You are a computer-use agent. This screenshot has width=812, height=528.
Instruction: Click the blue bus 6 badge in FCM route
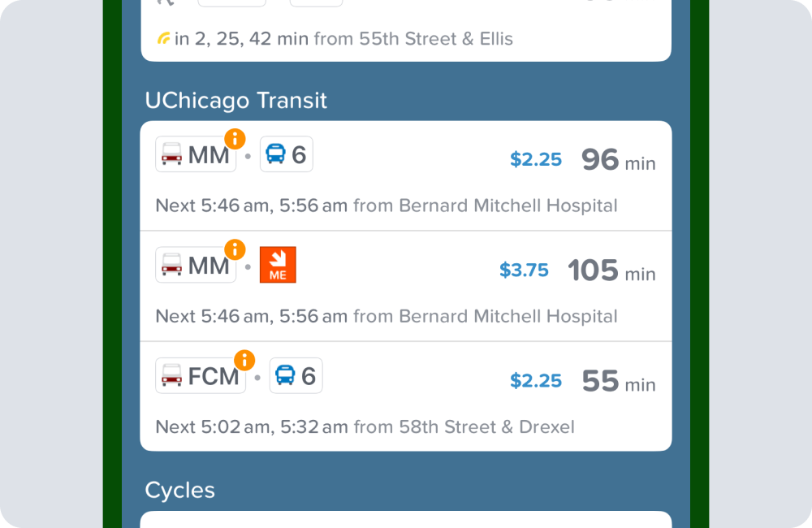[296, 375]
